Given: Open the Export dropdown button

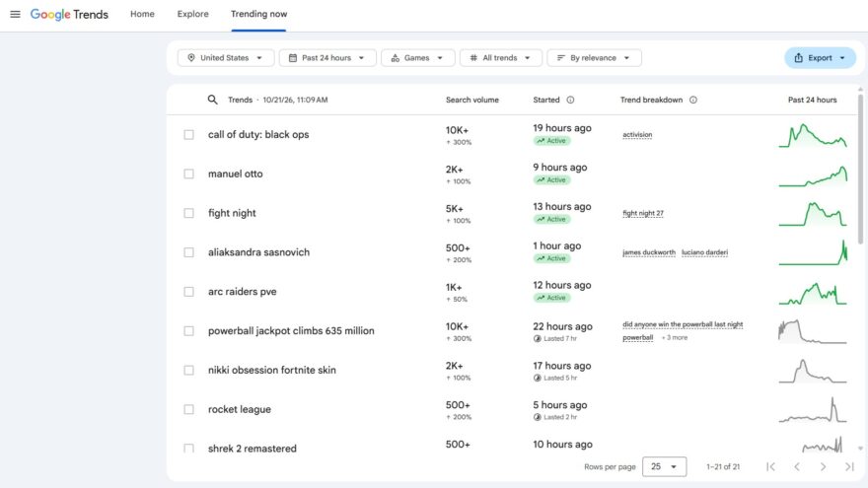Looking at the screenshot, I should coord(820,57).
